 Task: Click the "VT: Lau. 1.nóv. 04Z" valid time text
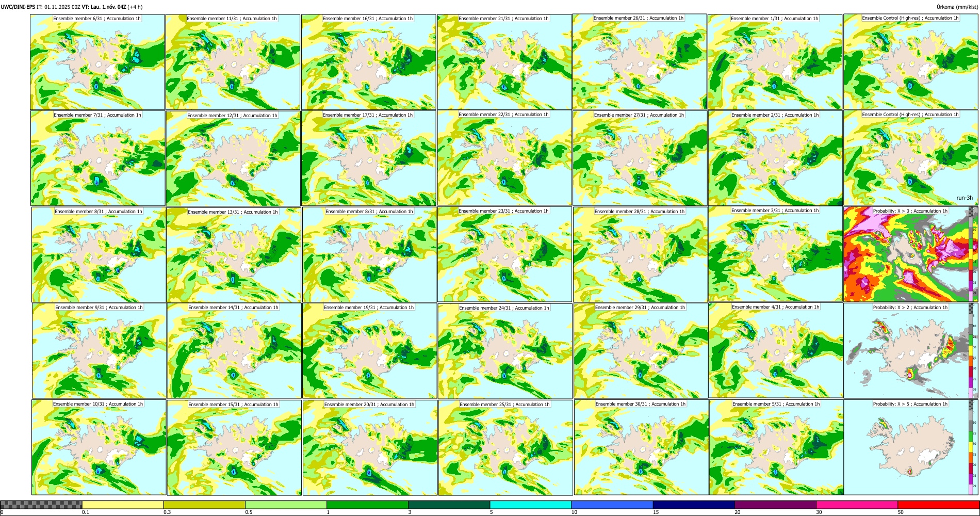click(104, 7)
